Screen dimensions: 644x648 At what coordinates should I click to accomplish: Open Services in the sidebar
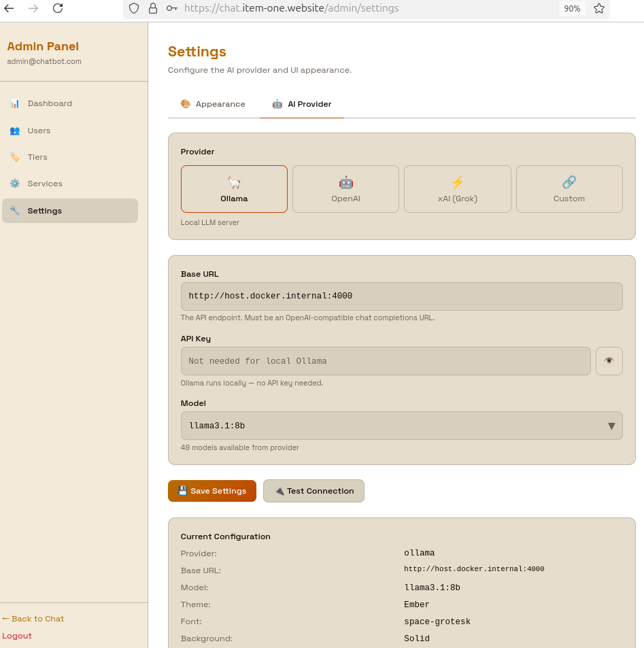[x=70, y=184]
